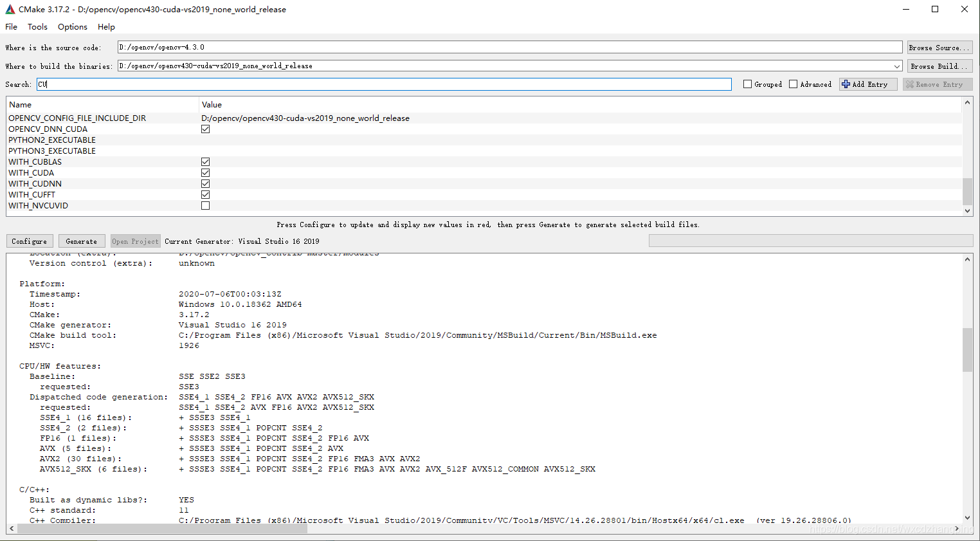Click the Search input field
The image size is (980, 541).
click(x=384, y=84)
